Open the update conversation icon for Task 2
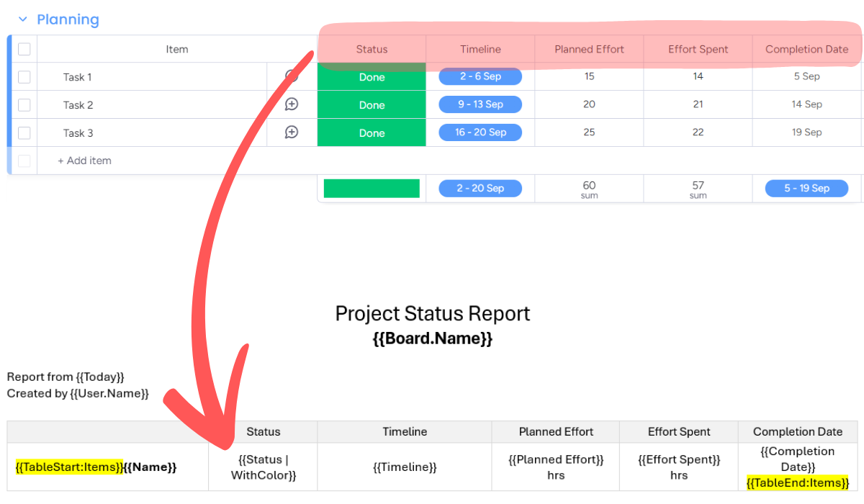Viewport: 864px width, 504px height. 292,104
